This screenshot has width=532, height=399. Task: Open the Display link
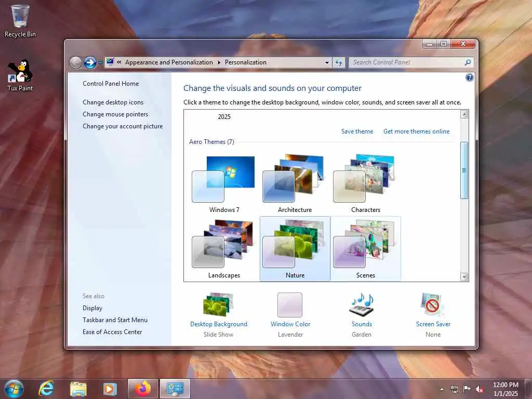pyautogui.click(x=92, y=308)
